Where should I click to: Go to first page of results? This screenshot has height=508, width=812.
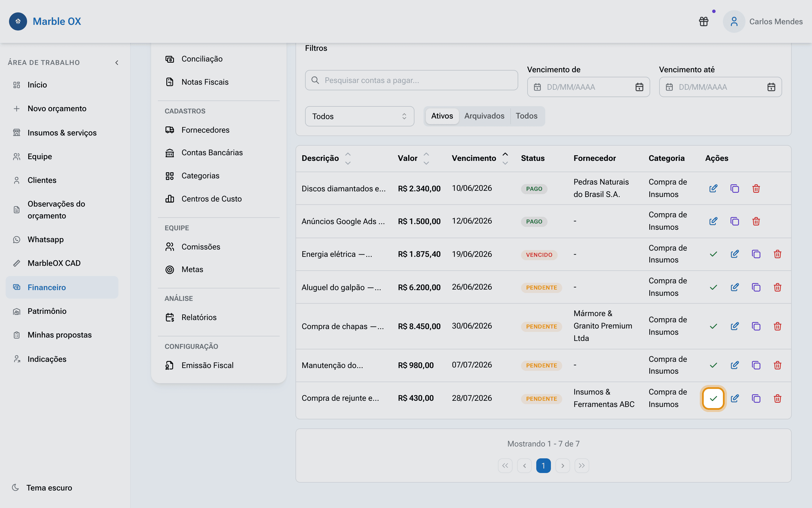pos(505,466)
